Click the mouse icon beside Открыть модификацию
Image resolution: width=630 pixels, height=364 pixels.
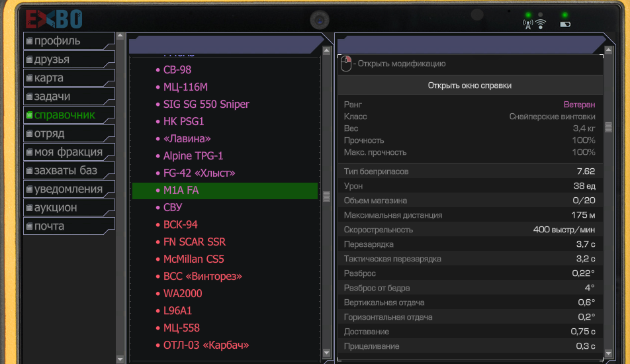pyautogui.click(x=346, y=64)
